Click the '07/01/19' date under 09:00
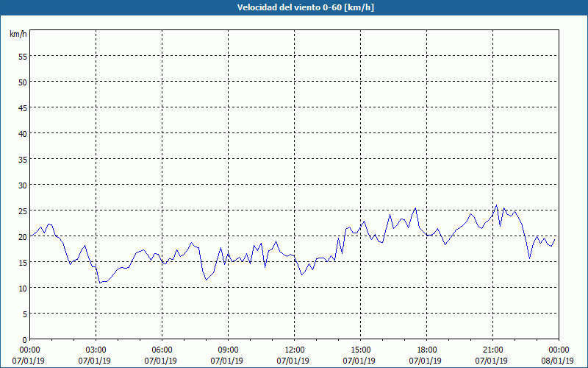 tap(226, 361)
